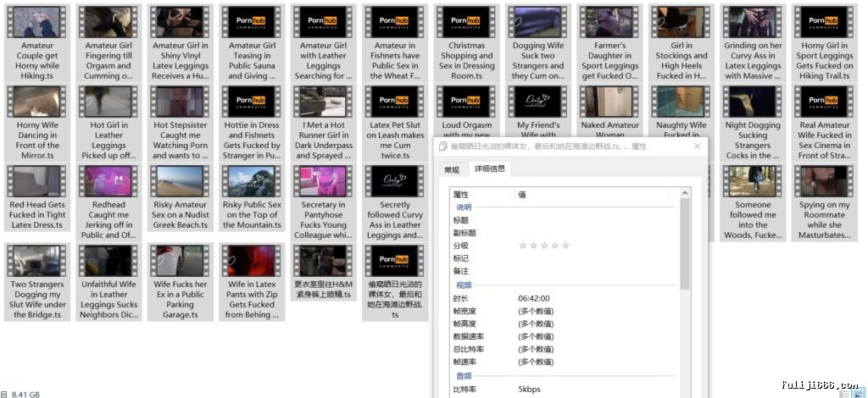Select the 总比特率 property row

click(x=564, y=350)
